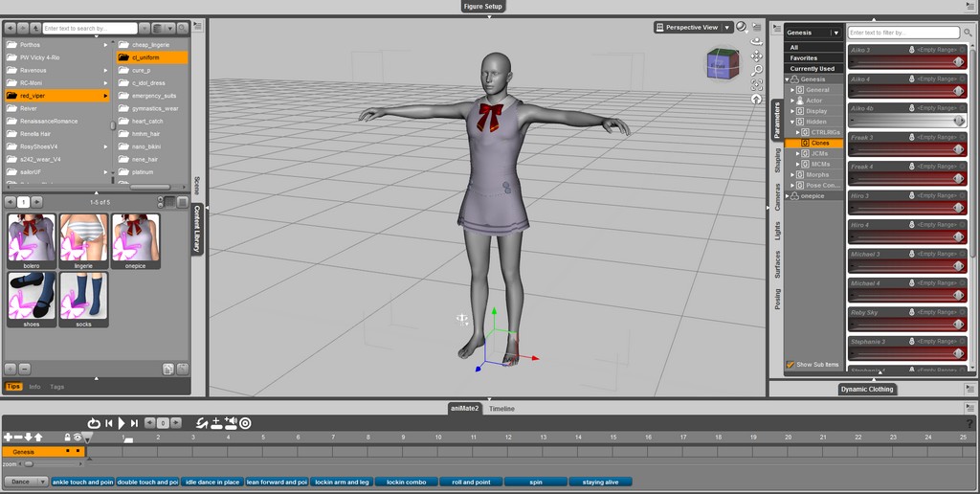This screenshot has height=494, width=980.
Task: Click the viewport reset camera icon
Action: pyautogui.click(x=756, y=99)
